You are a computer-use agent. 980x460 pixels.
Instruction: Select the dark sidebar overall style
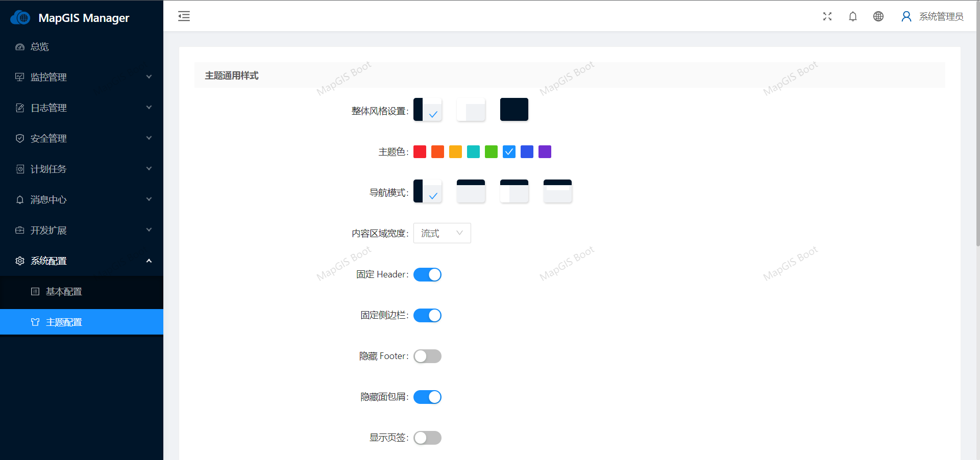[427, 109]
